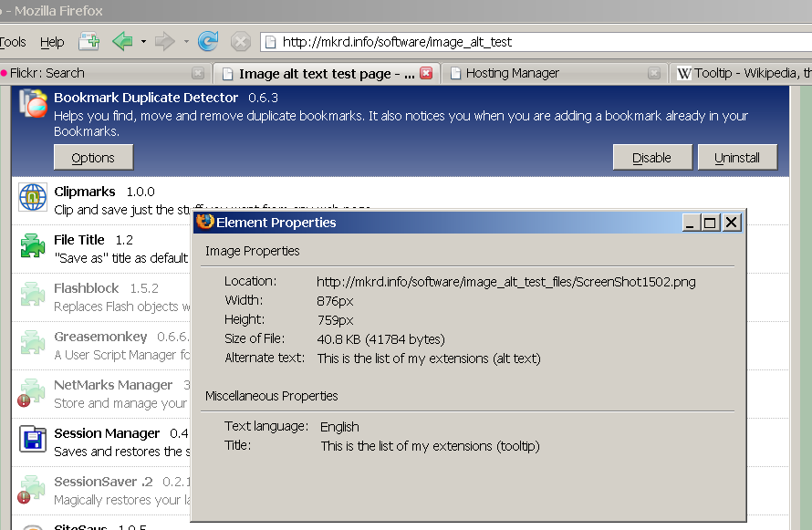
Task: Click the greyed Greasemonkey puzzle icon
Action: (33, 342)
